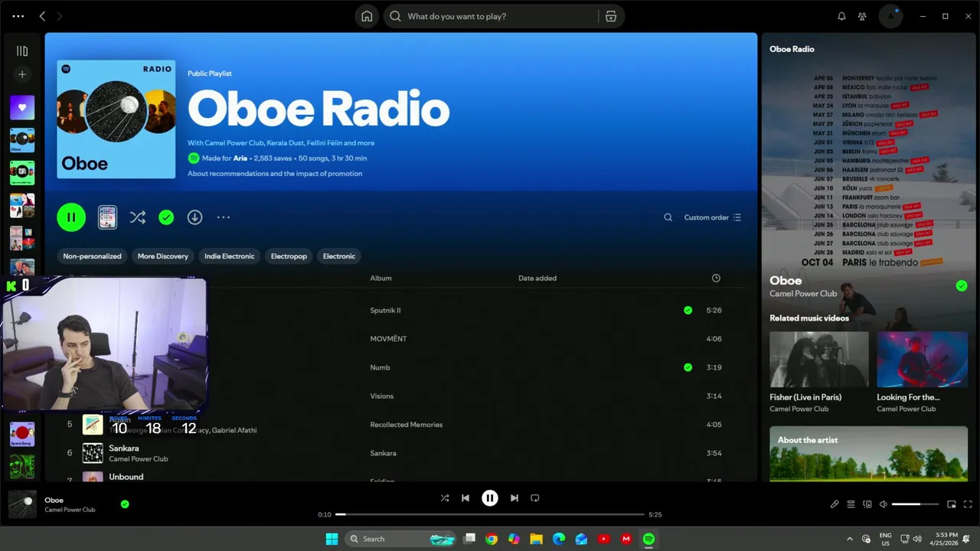The height and width of the screenshot is (551, 980).
Task: Show hidden icons chevron in system tray
Action: coord(849,539)
